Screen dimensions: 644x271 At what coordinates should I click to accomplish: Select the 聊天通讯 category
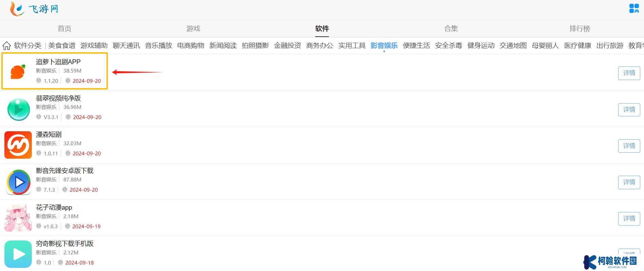tap(126, 45)
